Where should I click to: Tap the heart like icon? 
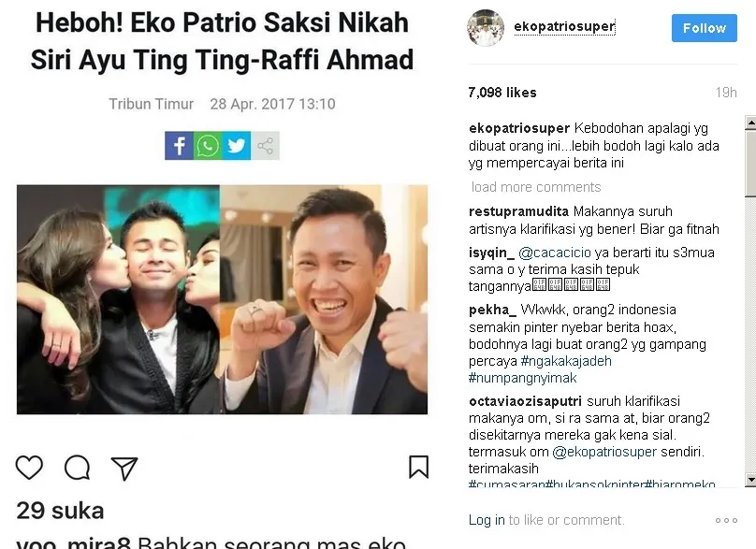click(29, 467)
